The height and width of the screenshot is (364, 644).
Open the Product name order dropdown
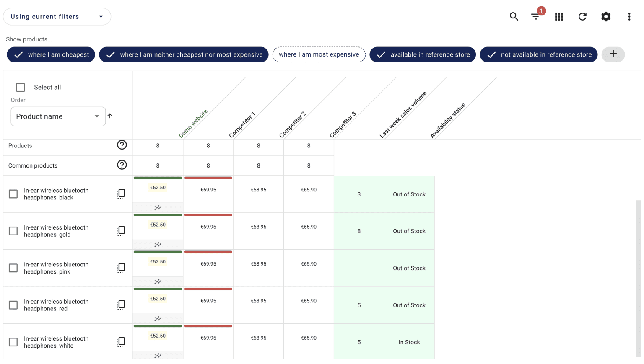point(58,116)
